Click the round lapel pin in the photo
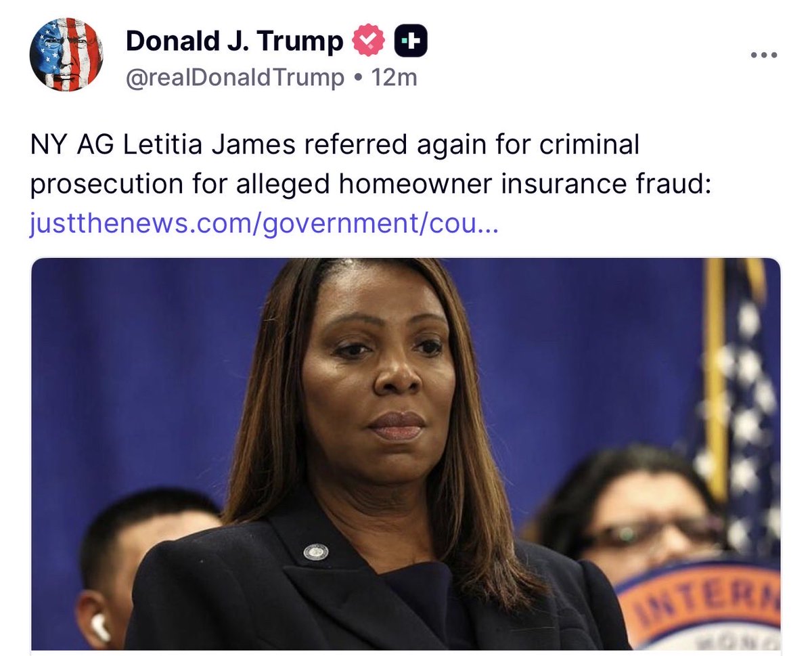 315,552
